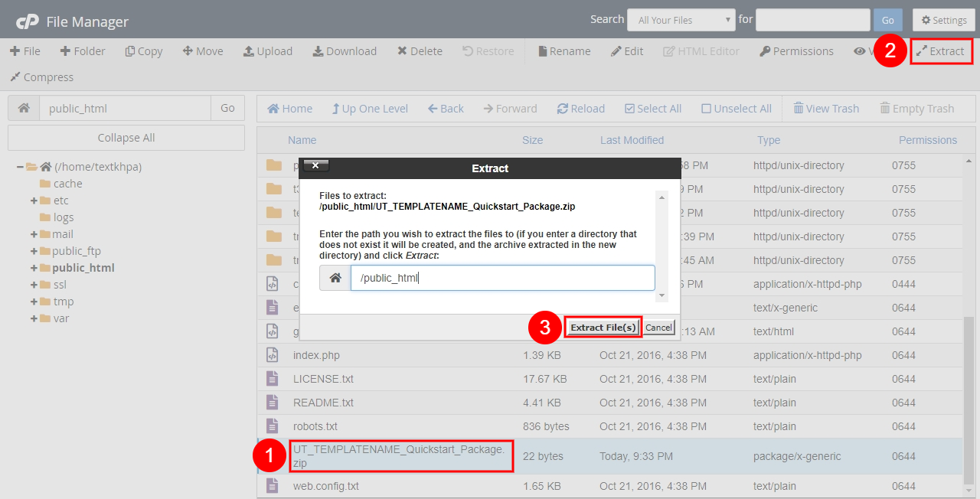Click the robots.txt document icon
The width and height of the screenshot is (980, 499).
[272, 426]
